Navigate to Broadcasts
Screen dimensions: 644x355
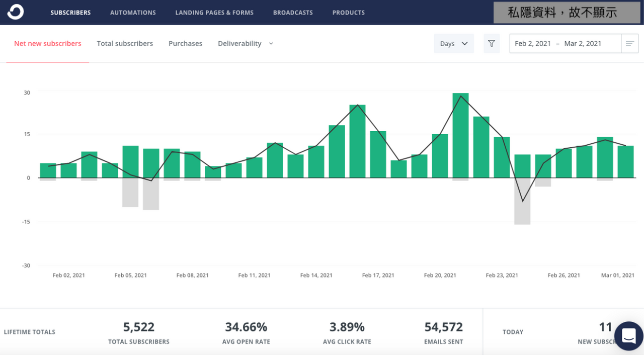(x=293, y=13)
